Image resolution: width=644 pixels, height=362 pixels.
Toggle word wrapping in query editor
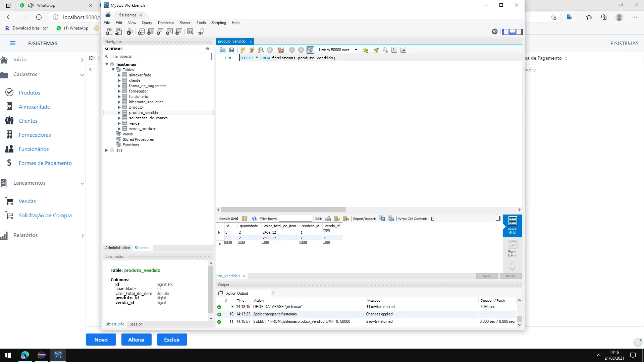(x=403, y=50)
